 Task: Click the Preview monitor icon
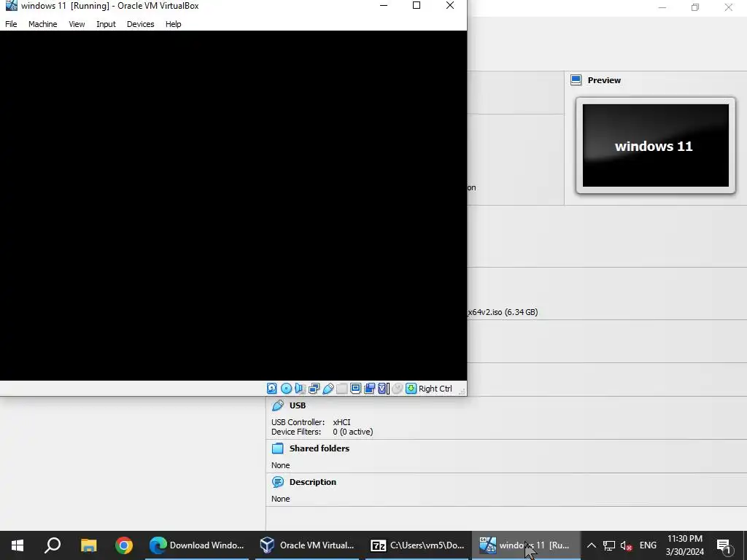[x=576, y=80]
